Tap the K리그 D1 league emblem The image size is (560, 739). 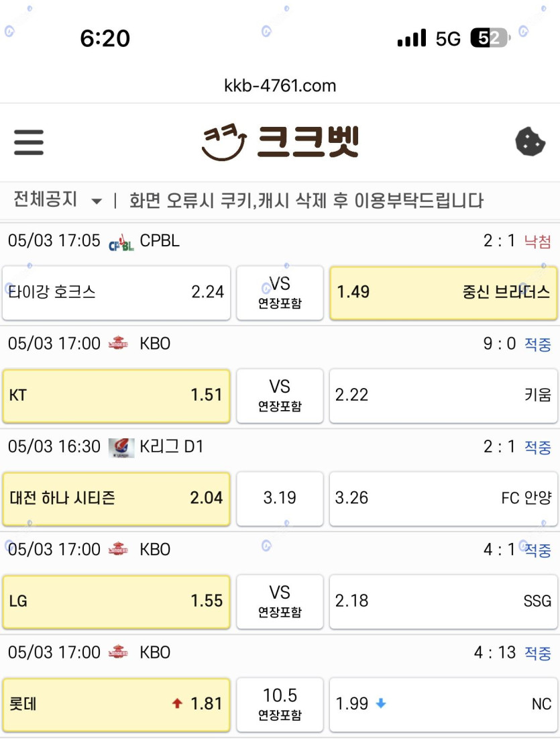click(121, 447)
